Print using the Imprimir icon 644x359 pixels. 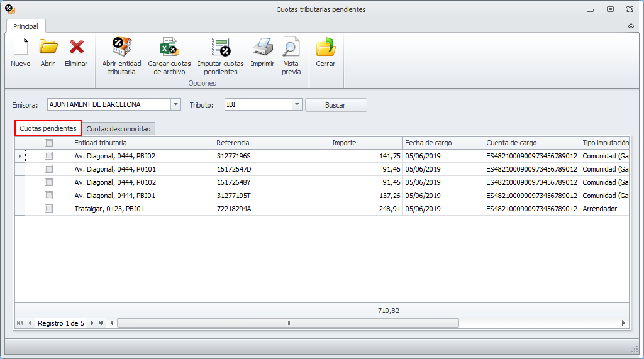coord(262,47)
